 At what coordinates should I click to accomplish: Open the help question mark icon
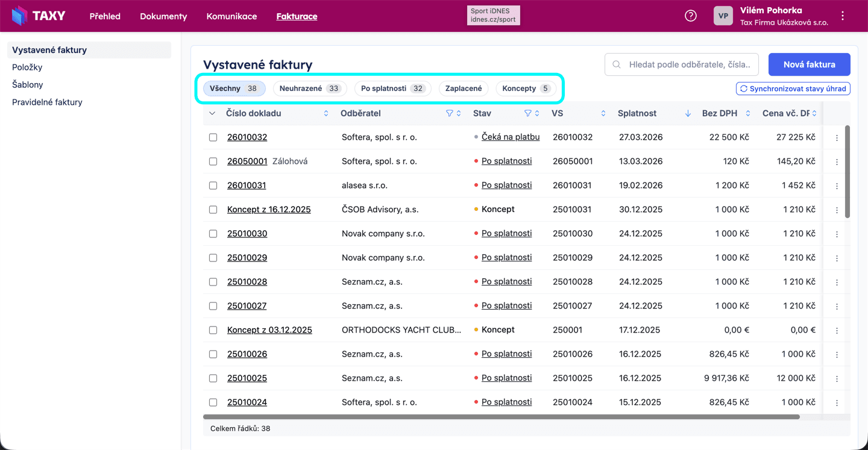[x=691, y=16]
